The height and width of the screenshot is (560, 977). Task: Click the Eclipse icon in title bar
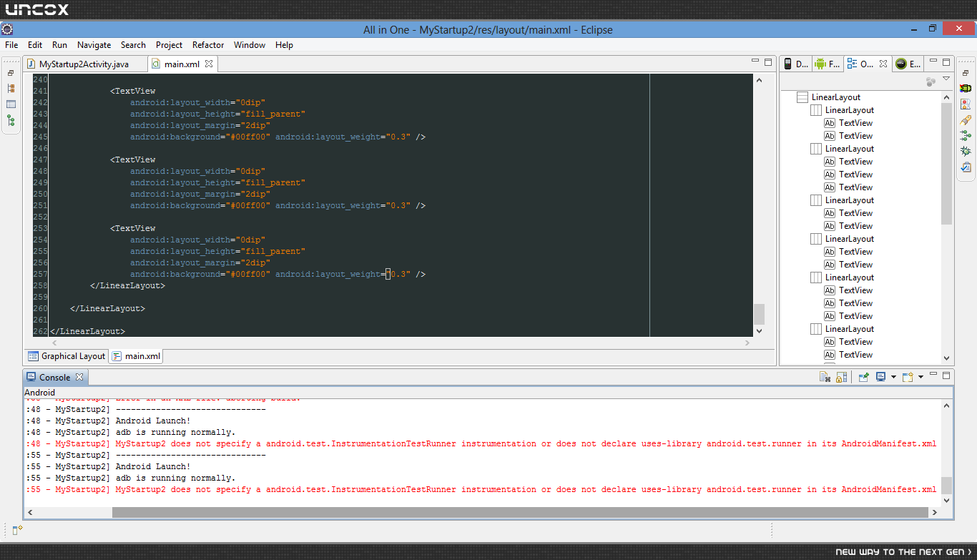pos(6,29)
